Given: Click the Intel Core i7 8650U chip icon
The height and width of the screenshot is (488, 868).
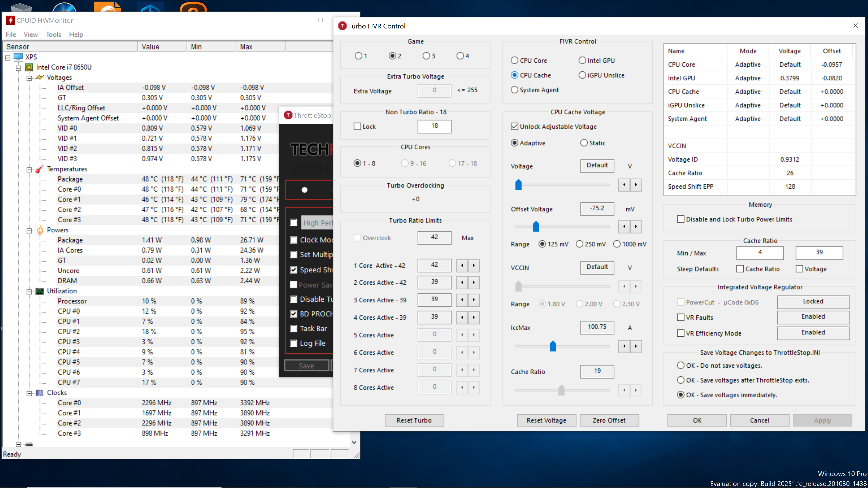Looking at the screenshot, I should pos(29,67).
